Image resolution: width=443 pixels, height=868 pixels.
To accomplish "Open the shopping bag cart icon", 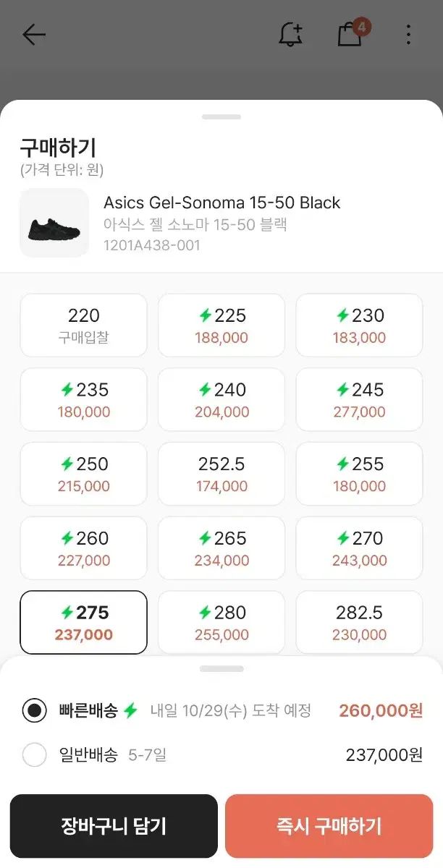I will [350, 34].
